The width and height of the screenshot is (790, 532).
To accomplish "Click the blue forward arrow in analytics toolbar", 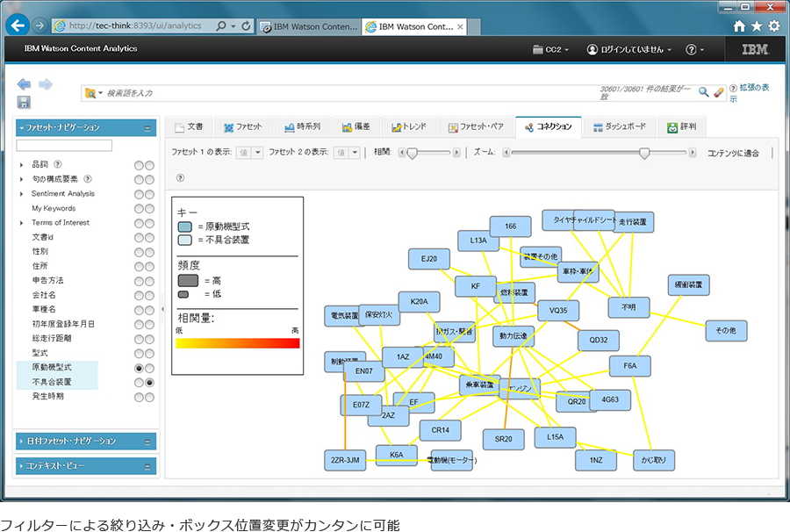I will tap(46, 84).
